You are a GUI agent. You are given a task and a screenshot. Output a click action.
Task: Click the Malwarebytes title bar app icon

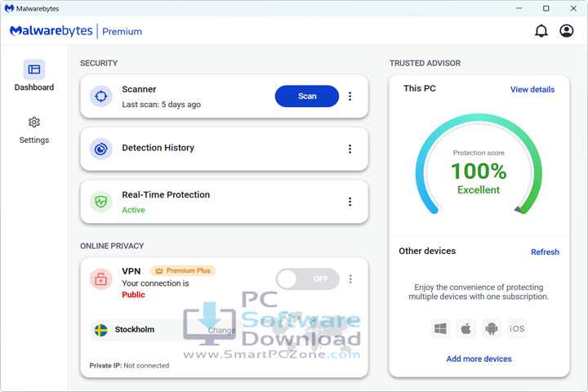point(9,8)
